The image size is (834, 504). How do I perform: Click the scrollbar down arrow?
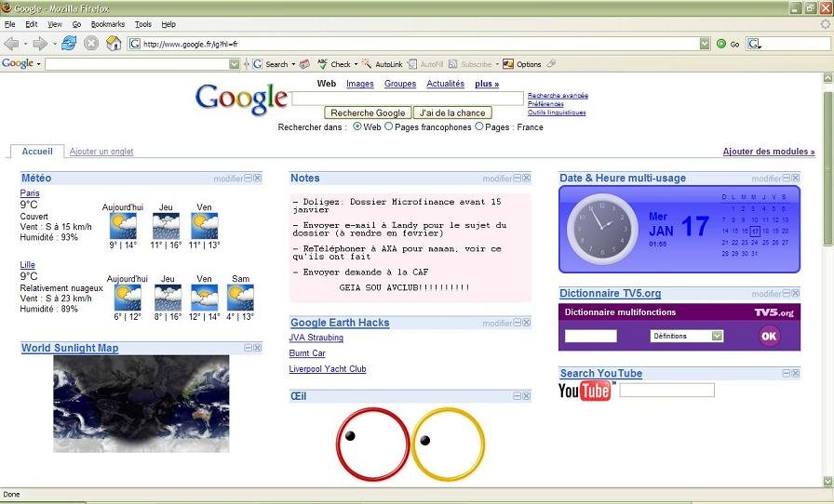coord(828,481)
